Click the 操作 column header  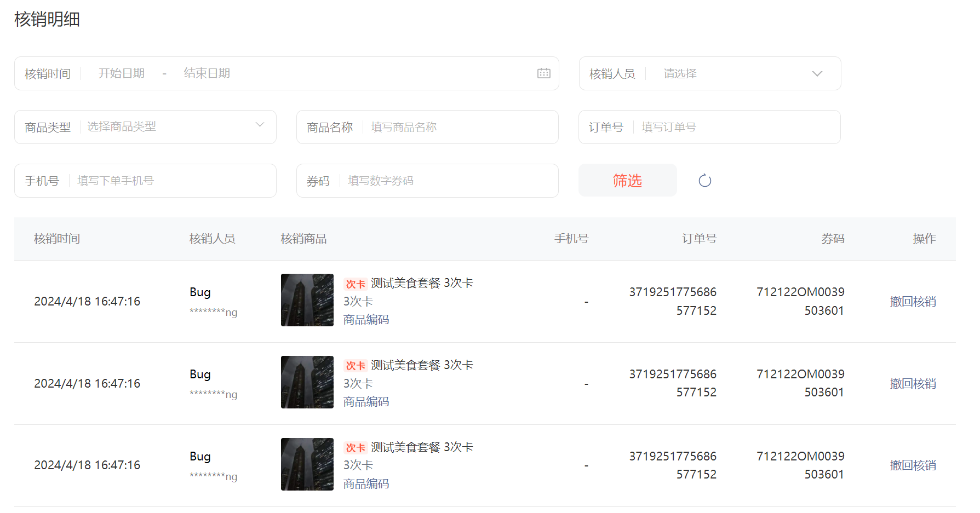coord(924,239)
